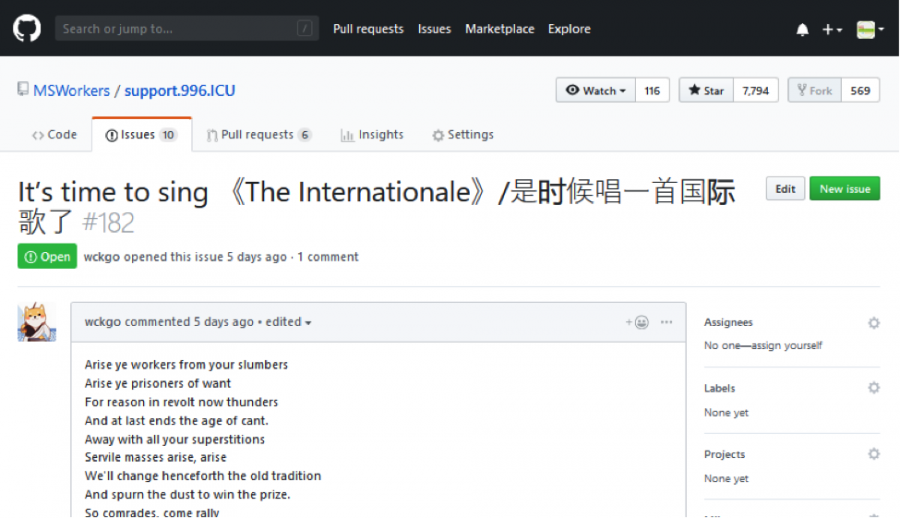This screenshot has width=900, height=518.
Task: Click the GitHub Octocat logo
Action: point(27,28)
